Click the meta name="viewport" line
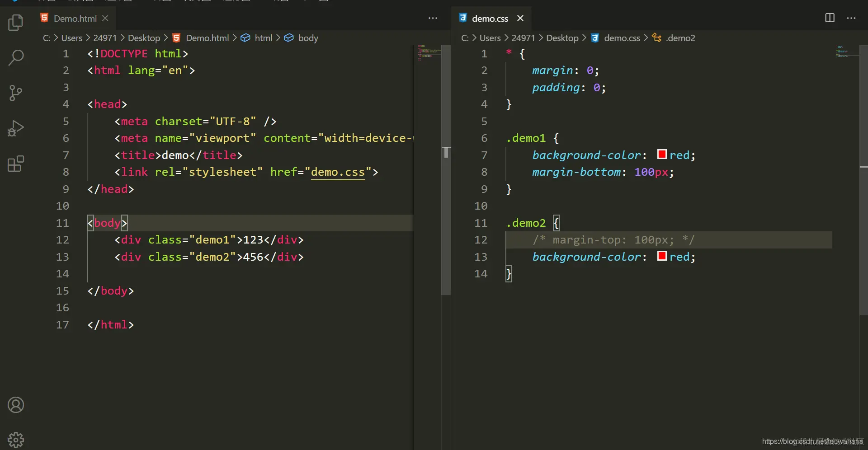Viewport: 868px width, 450px height. pyautogui.click(x=264, y=138)
